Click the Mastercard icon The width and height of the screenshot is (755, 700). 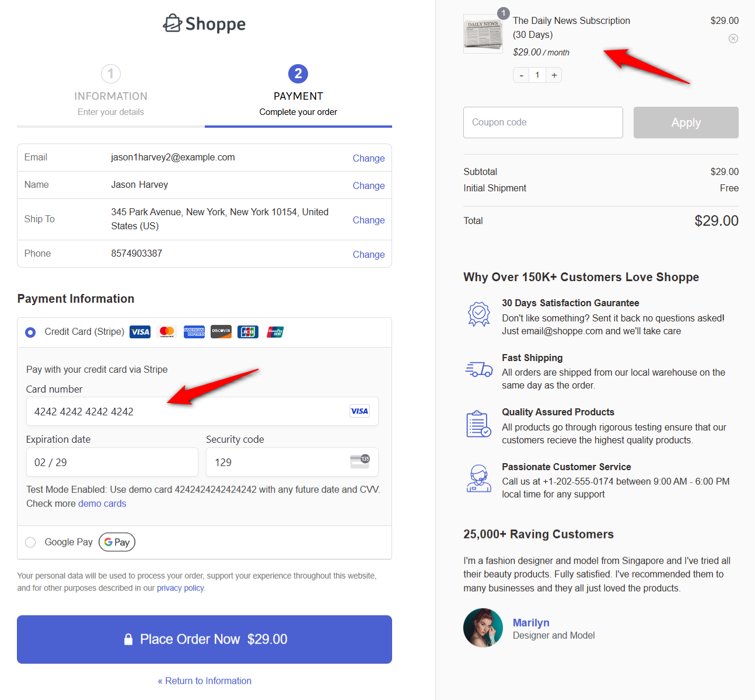pyautogui.click(x=167, y=332)
